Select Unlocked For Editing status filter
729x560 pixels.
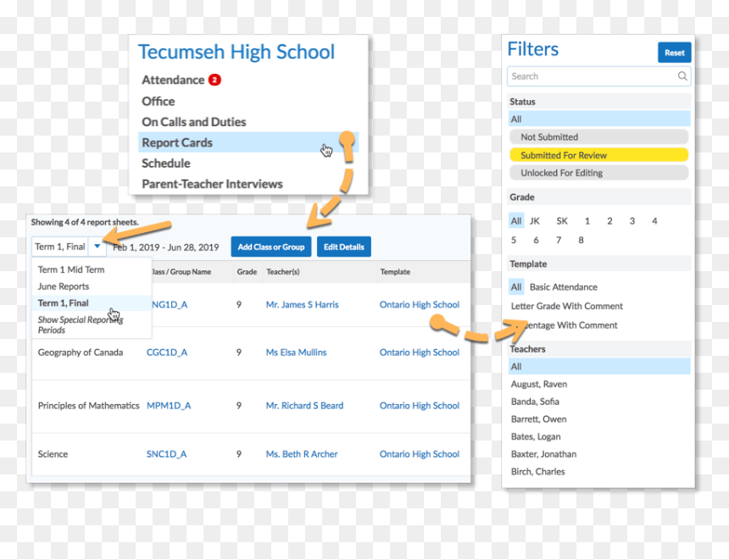pos(598,173)
